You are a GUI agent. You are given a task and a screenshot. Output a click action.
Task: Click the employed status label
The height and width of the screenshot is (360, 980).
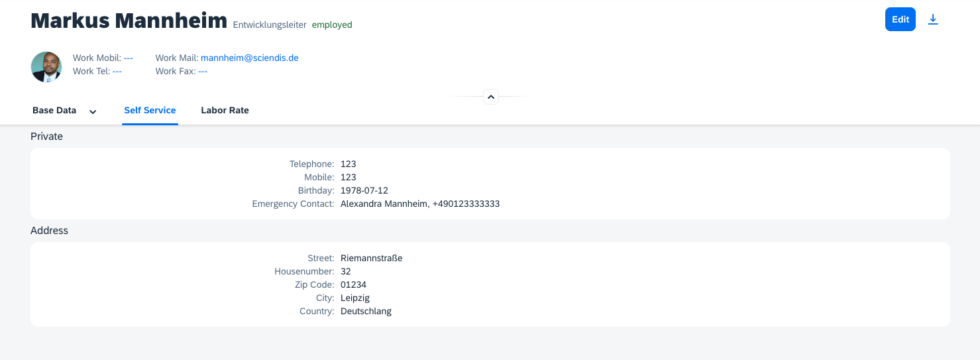tap(332, 25)
